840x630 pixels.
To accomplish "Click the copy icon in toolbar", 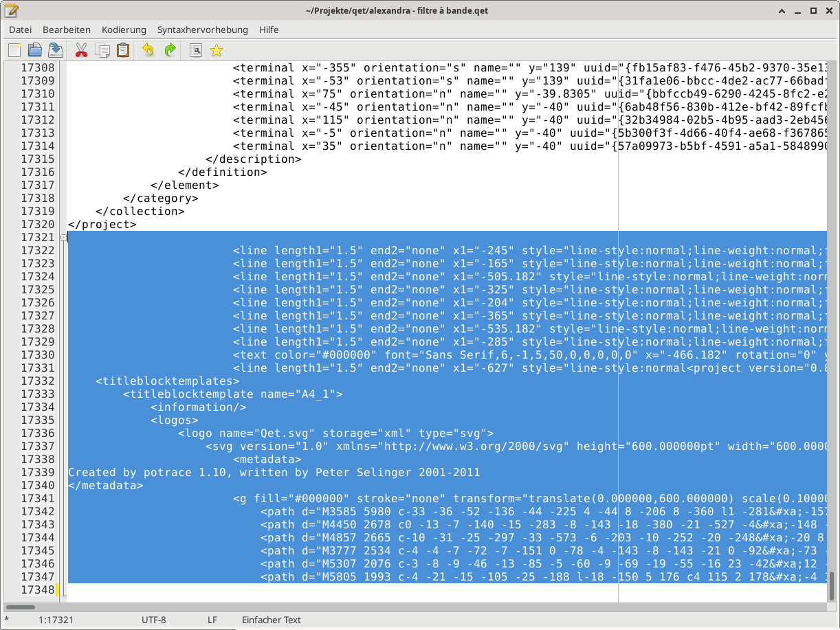I will click(x=102, y=50).
